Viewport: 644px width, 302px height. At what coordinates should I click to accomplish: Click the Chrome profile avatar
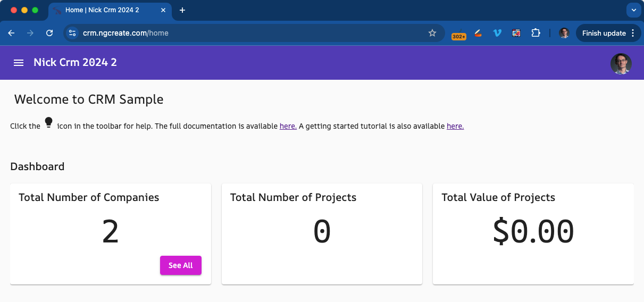564,33
